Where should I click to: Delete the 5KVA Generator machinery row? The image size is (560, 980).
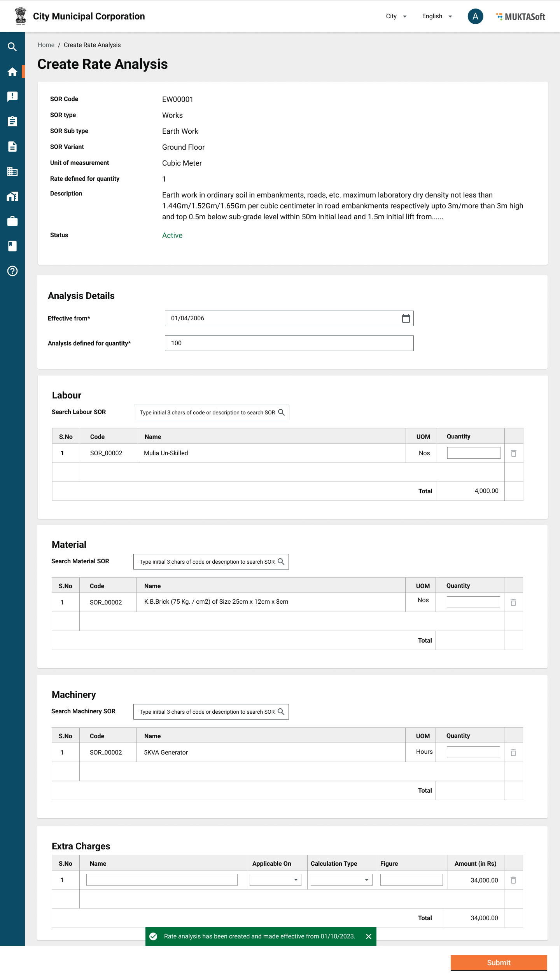click(x=513, y=753)
